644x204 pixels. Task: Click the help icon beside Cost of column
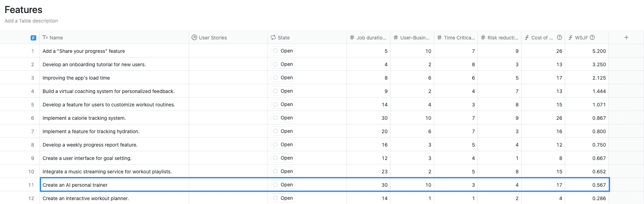(x=559, y=37)
